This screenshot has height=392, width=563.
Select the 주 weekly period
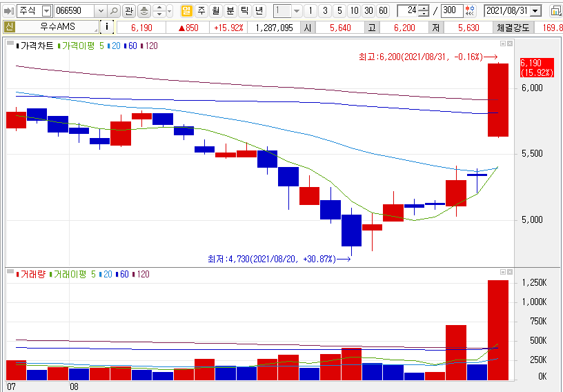pyautogui.click(x=201, y=11)
